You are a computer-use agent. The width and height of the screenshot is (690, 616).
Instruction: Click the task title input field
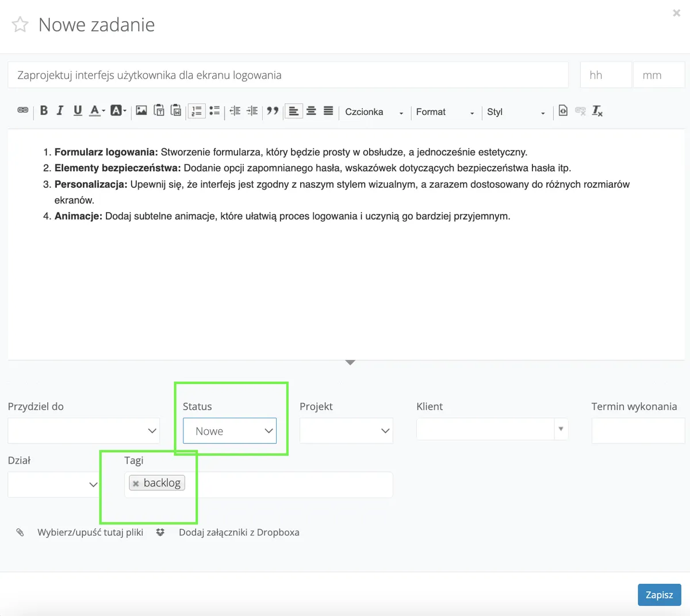(288, 75)
